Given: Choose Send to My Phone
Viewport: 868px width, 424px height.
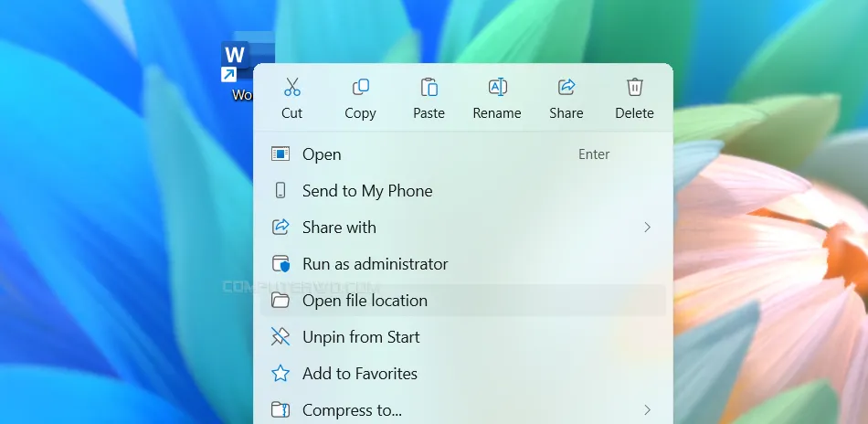Looking at the screenshot, I should [463, 190].
